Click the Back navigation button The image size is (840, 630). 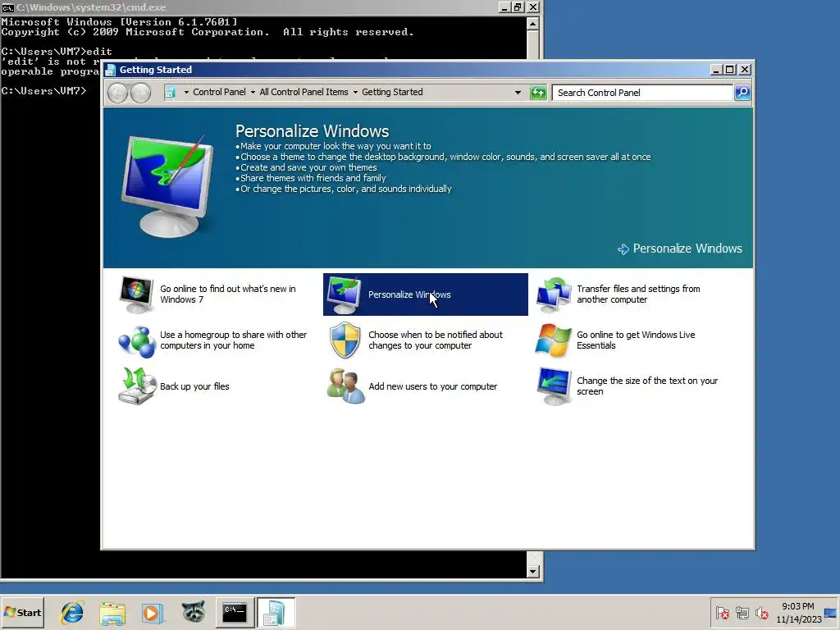click(118, 93)
